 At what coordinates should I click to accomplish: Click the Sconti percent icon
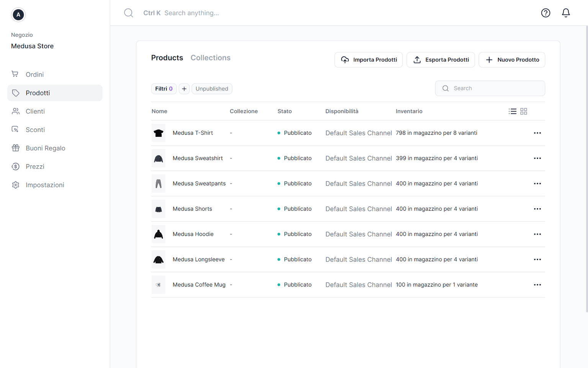15,130
